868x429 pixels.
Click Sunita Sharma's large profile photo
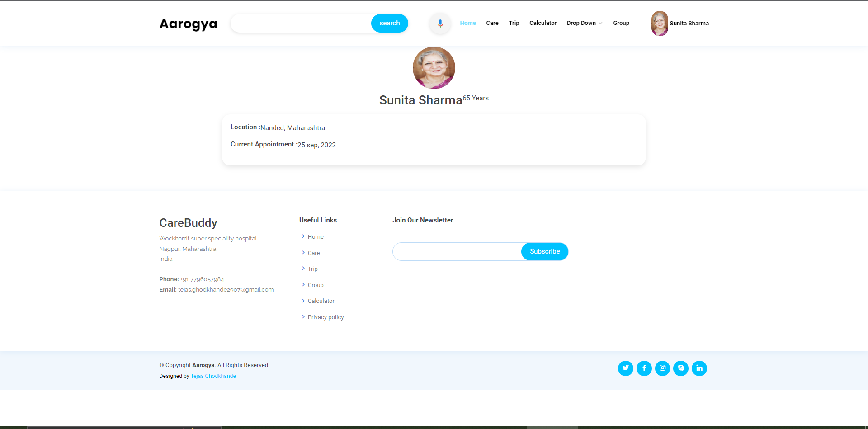click(434, 67)
